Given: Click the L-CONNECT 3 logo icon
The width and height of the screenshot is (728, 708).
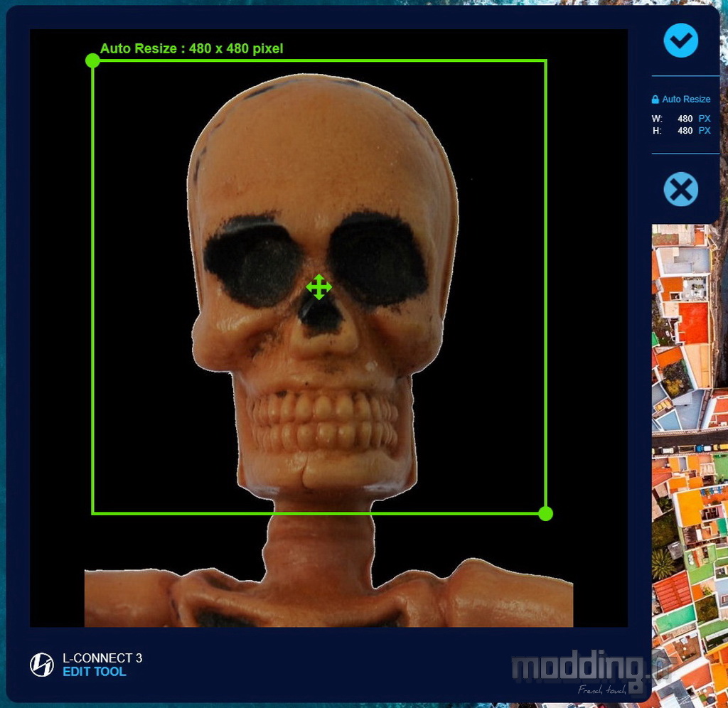Looking at the screenshot, I should click(42, 665).
